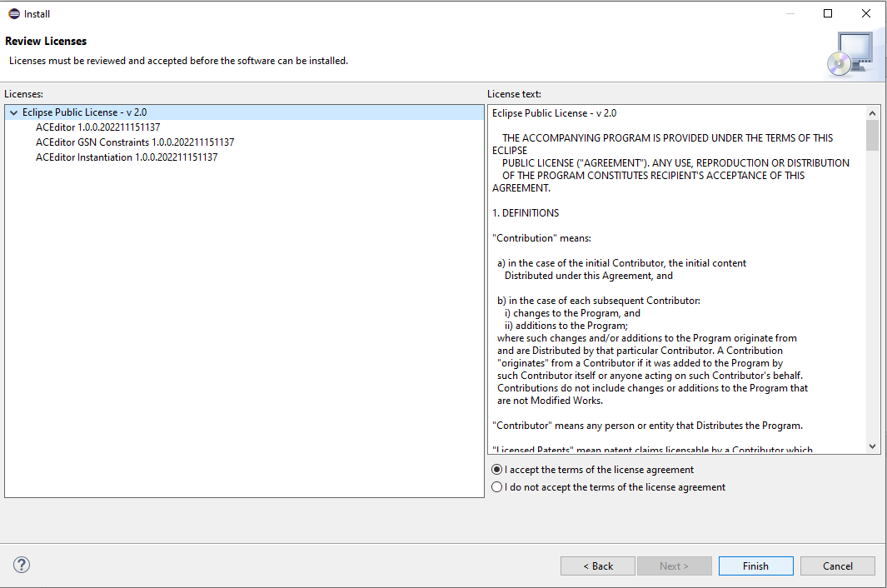887x588 pixels.
Task: Open the help question mark icon
Action: pos(22,564)
